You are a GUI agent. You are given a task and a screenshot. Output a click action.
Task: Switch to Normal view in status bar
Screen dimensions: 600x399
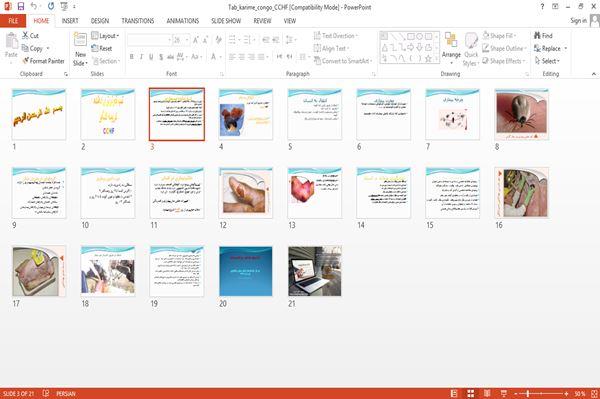tap(454, 393)
